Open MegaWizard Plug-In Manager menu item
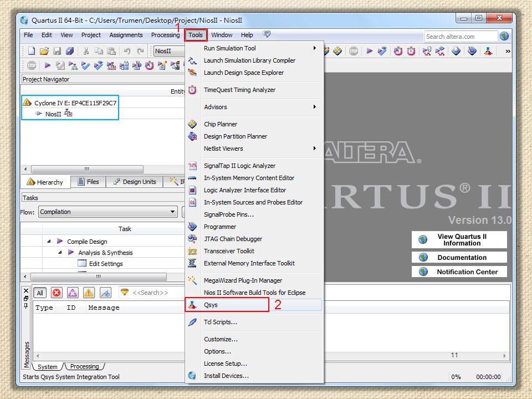This screenshot has height=399, width=532. pyautogui.click(x=254, y=280)
